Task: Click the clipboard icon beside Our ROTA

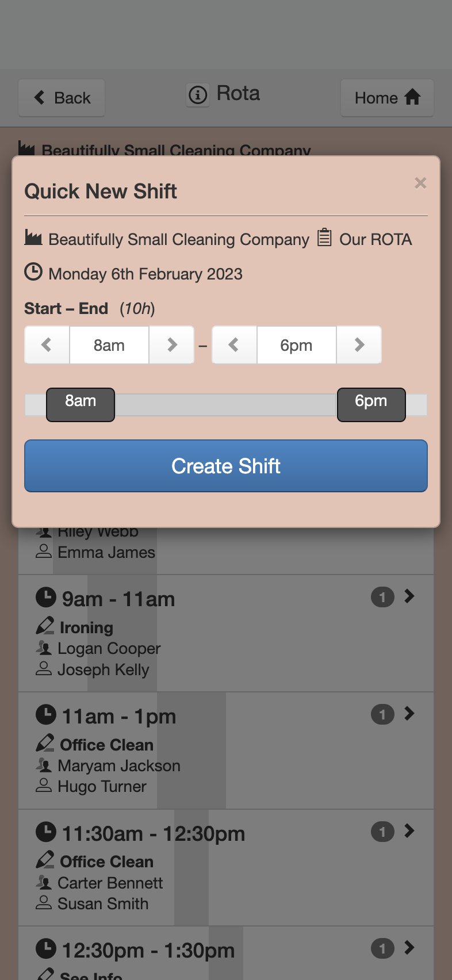Action: pos(324,237)
